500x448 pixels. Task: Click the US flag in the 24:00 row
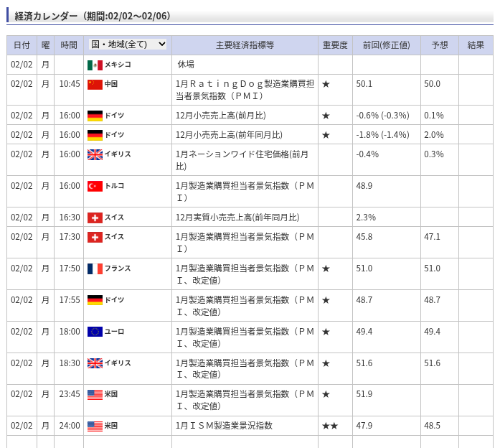[x=95, y=426]
